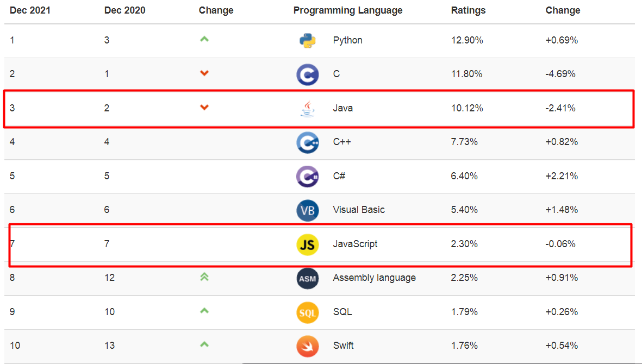This screenshot has width=642, height=364.
Task: Click the Swift bird logo icon
Action: [x=308, y=346]
